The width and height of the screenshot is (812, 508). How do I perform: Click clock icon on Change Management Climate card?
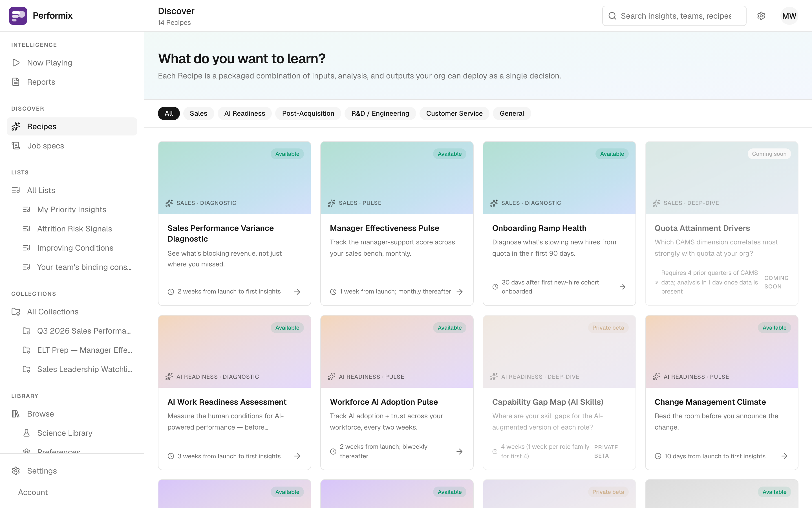coord(658,456)
